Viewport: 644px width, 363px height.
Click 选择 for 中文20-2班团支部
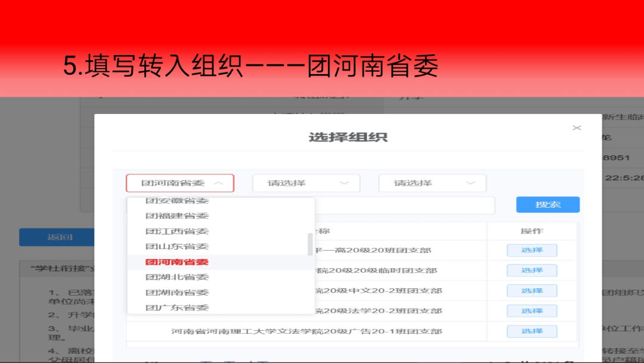pos(532,291)
